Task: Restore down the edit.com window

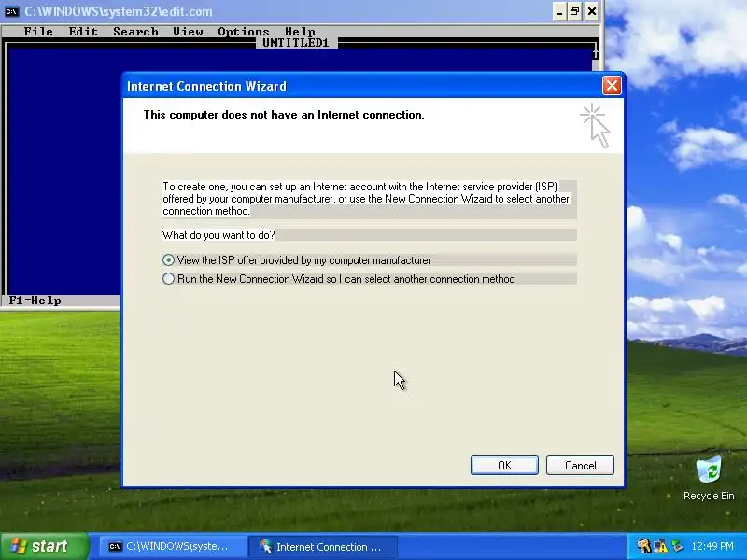Action: (575, 11)
